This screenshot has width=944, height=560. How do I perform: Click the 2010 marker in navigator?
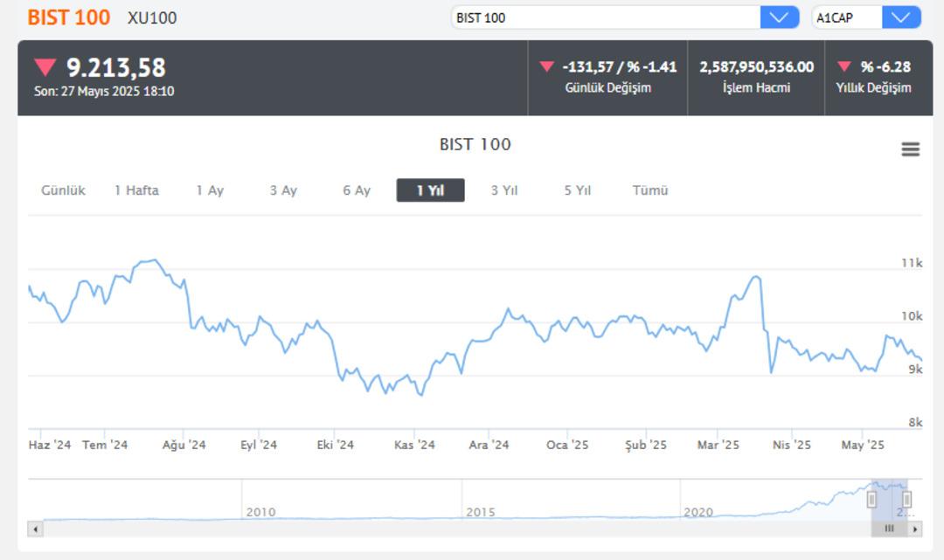coord(260,512)
